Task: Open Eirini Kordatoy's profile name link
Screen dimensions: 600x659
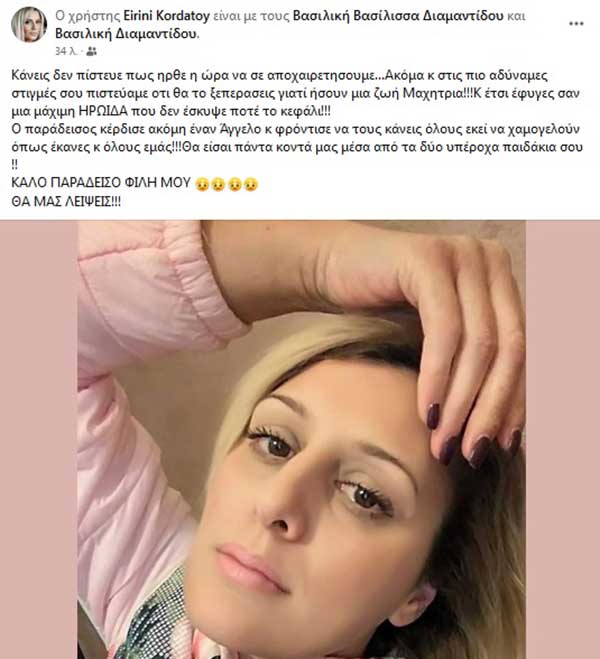Action: pyautogui.click(x=166, y=16)
